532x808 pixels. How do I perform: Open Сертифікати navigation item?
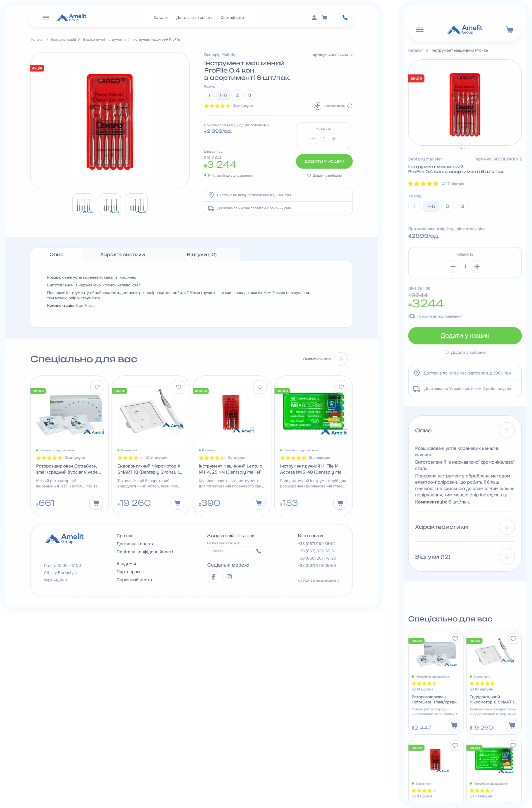[232, 18]
